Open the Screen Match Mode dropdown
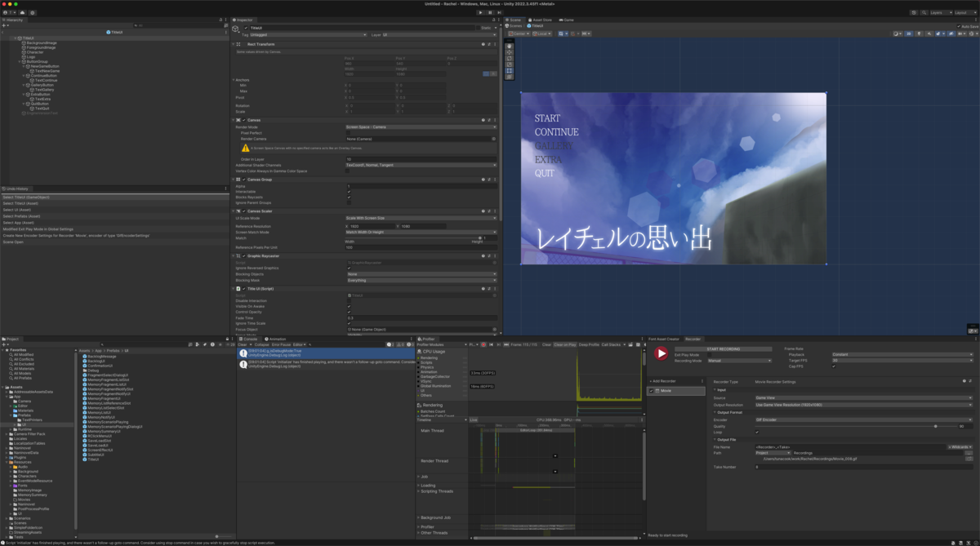 tap(421, 232)
